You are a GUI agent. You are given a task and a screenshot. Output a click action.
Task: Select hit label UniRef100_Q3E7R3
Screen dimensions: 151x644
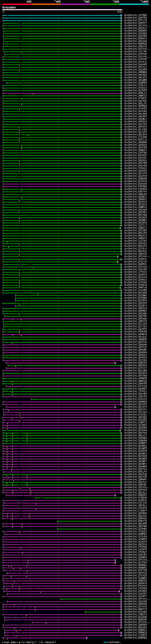(135, 555)
